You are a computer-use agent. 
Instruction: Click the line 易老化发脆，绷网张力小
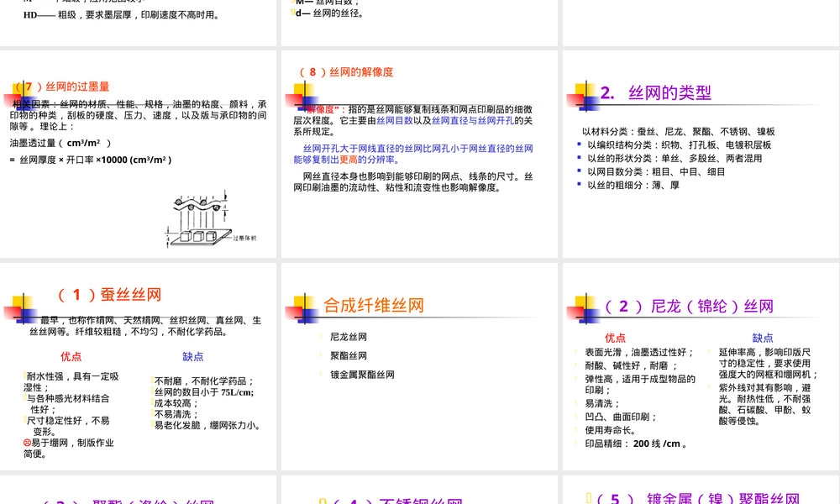pos(207,425)
